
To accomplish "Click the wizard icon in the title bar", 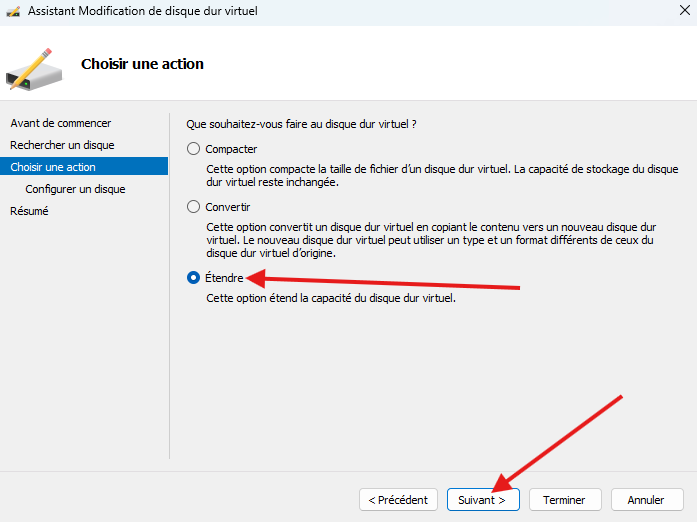I will click(12, 12).
